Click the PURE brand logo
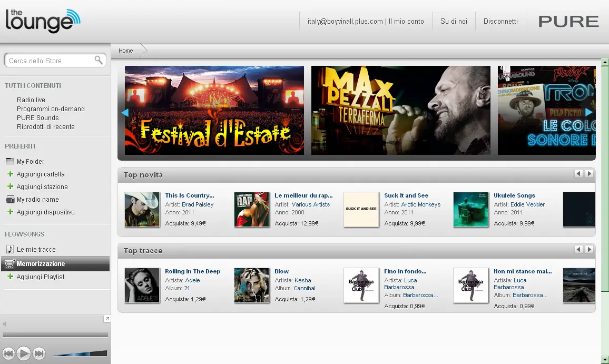Viewport: 609px width, 364px height. [x=568, y=22]
